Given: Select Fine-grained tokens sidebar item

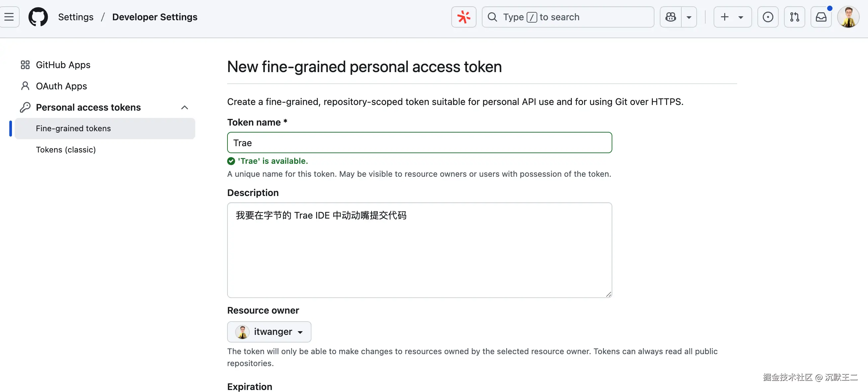Looking at the screenshot, I should click(x=73, y=129).
